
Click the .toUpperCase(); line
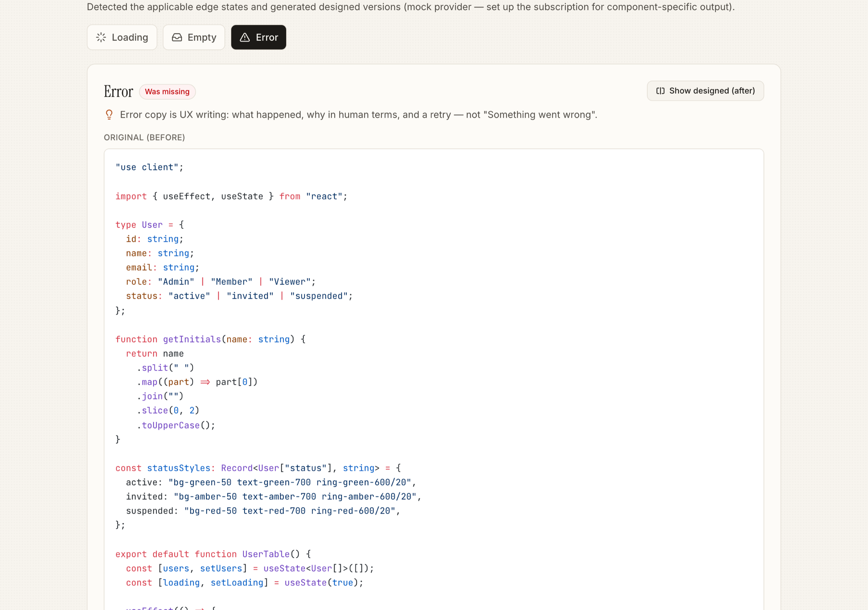point(176,426)
